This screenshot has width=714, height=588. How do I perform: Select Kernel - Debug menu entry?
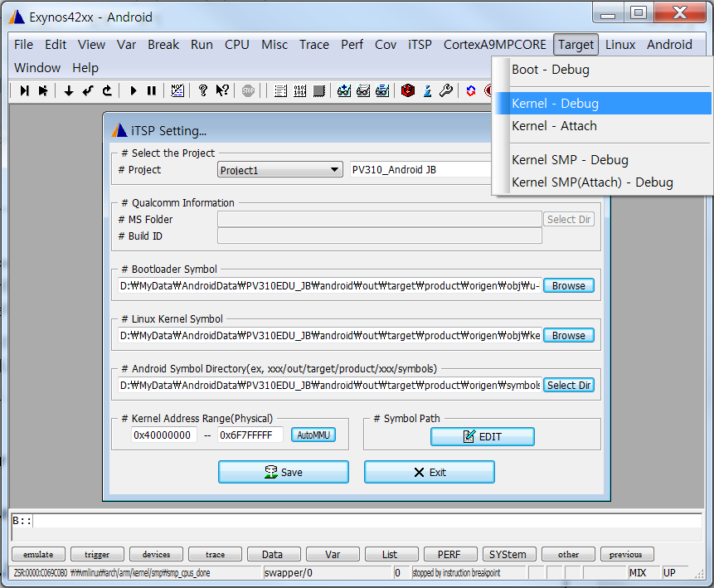tap(555, 104)
